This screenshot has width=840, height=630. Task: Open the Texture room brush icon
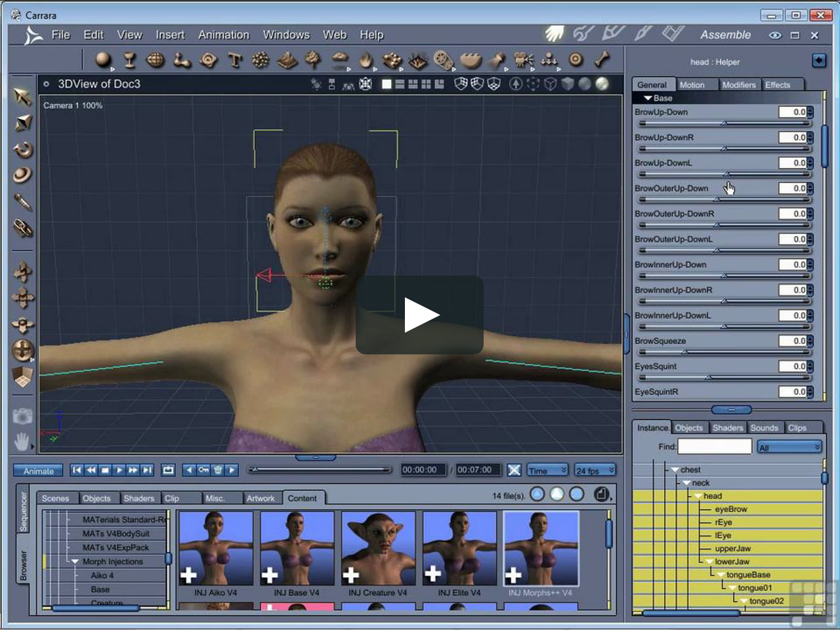tap(642, 33)
